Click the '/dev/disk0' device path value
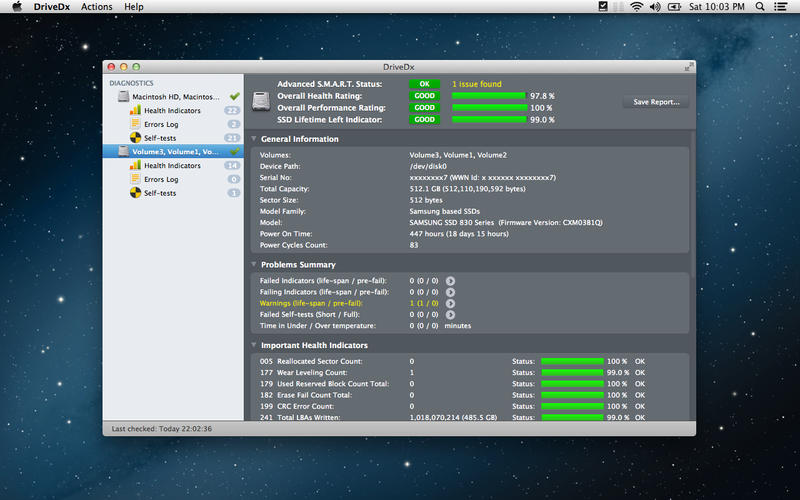800x500 pixels. (x=428, y=166)
